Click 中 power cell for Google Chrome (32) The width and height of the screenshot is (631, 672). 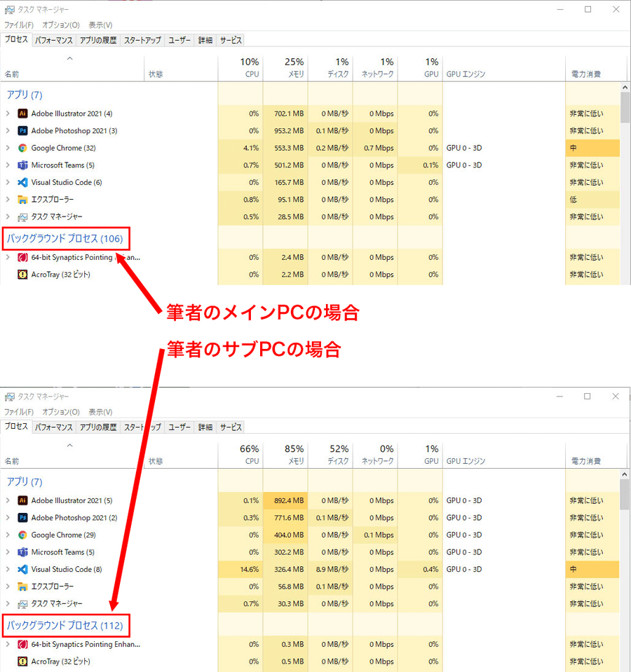pyautogui.click(x=592, y=148)
